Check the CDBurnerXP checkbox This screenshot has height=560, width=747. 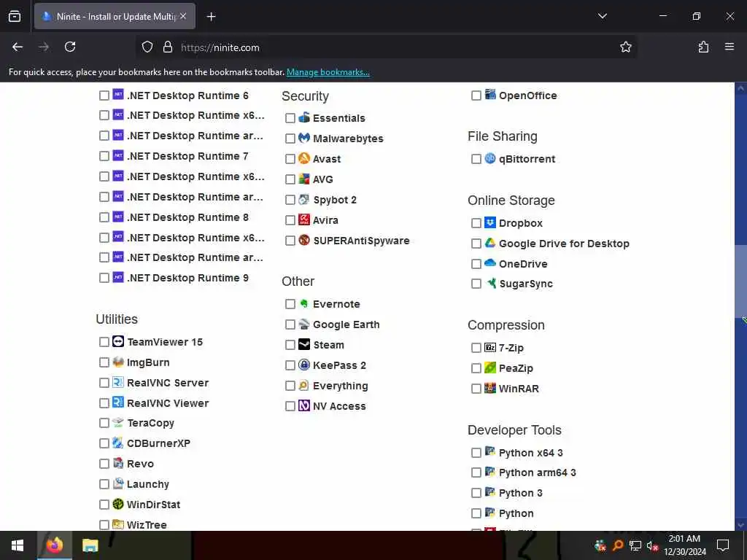tap(104, 443)
